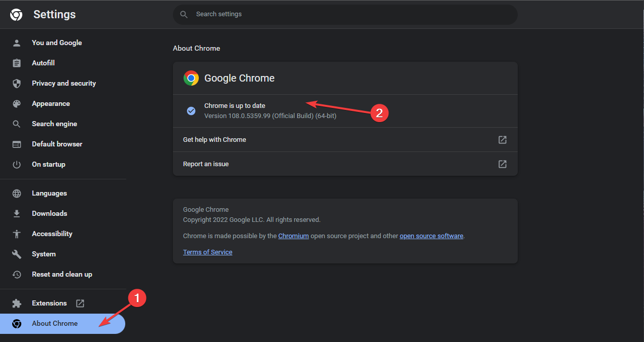
Task: Click the wrench icon for System
Action: [x=17, y=254]
